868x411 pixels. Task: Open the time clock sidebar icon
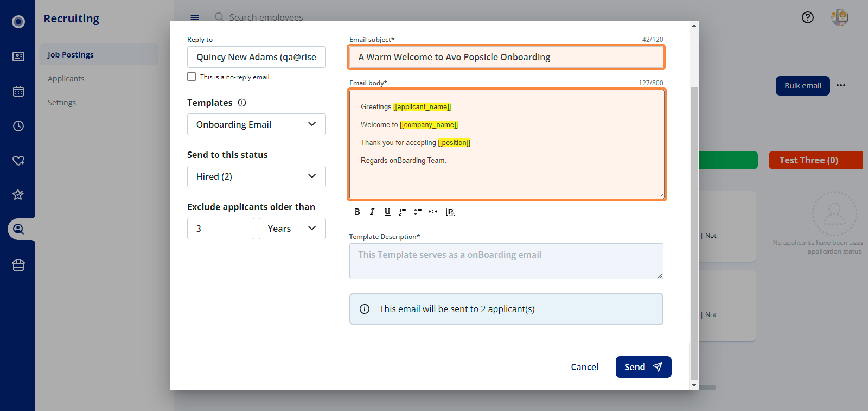point(18,126)
